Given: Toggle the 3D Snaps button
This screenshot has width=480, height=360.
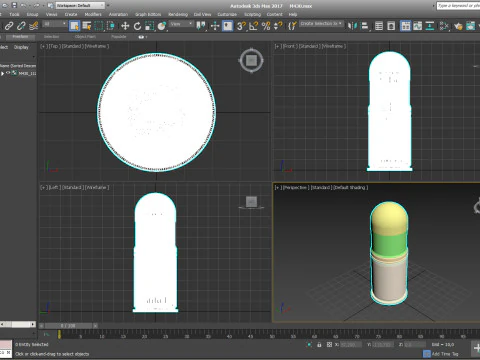Looking at the screenshot, I should coord(241,26).
